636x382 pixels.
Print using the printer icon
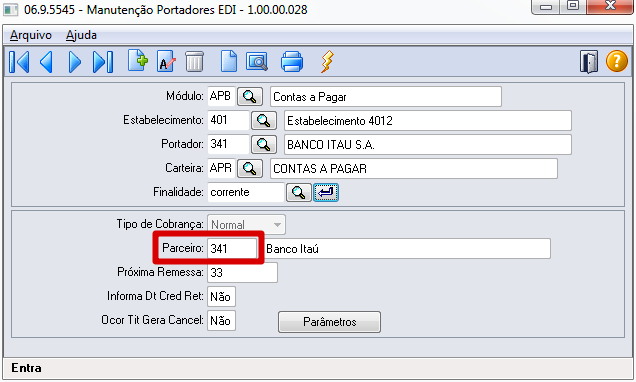click(x=292, y=62)
